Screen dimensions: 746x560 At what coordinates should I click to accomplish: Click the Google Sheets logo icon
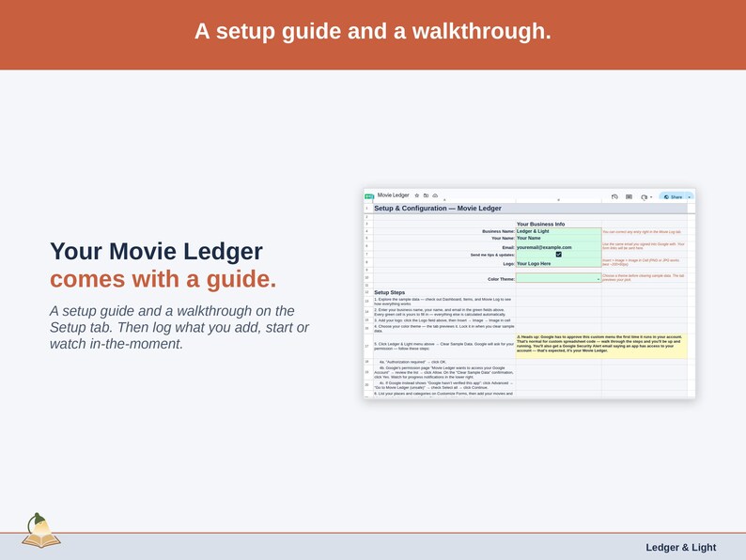(369, 196)
